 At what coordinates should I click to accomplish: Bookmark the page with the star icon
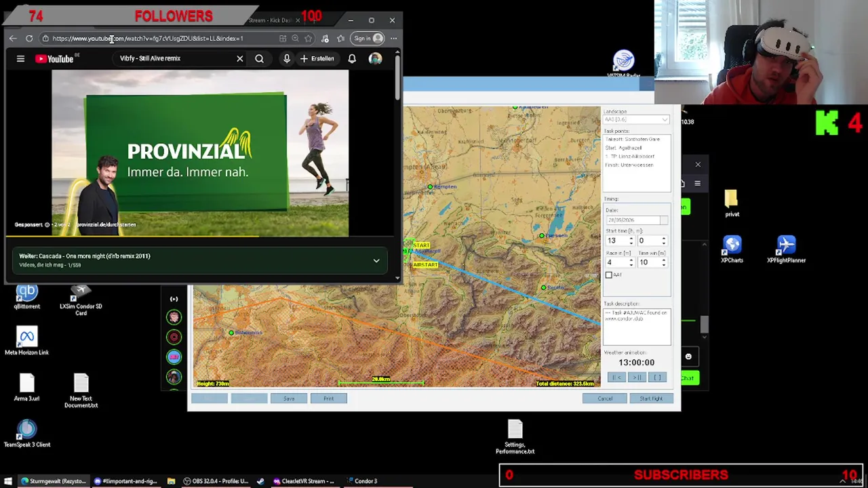pyautogui.click(x=309, y=39)
